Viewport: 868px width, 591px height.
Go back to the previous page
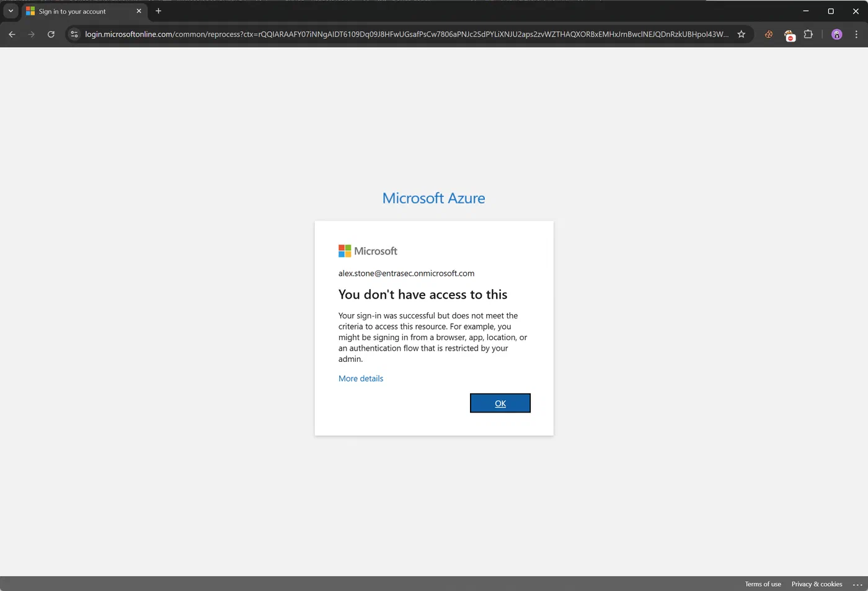[12, 35]
